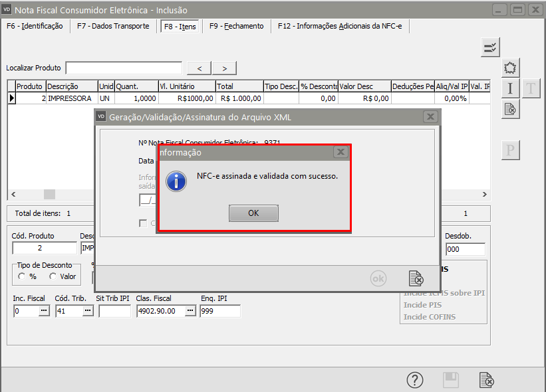
Task: Click the Enq. IPI field
Action: (220, 311)
